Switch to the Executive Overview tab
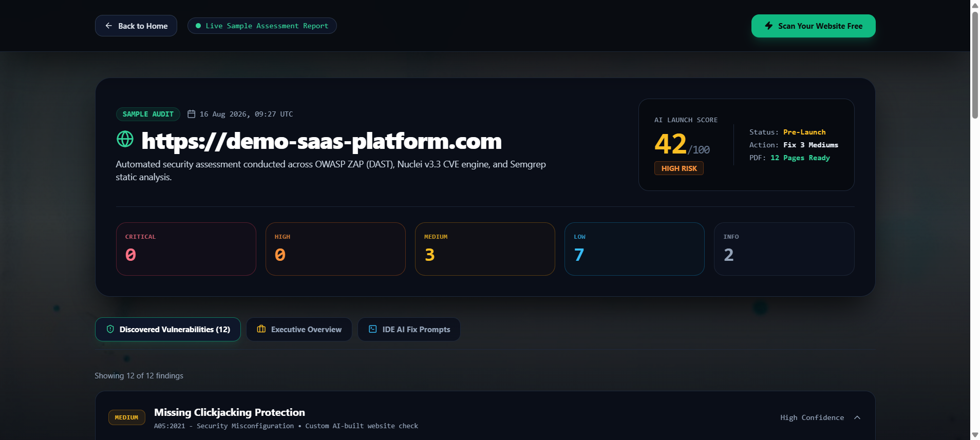 tap(299, 329)
